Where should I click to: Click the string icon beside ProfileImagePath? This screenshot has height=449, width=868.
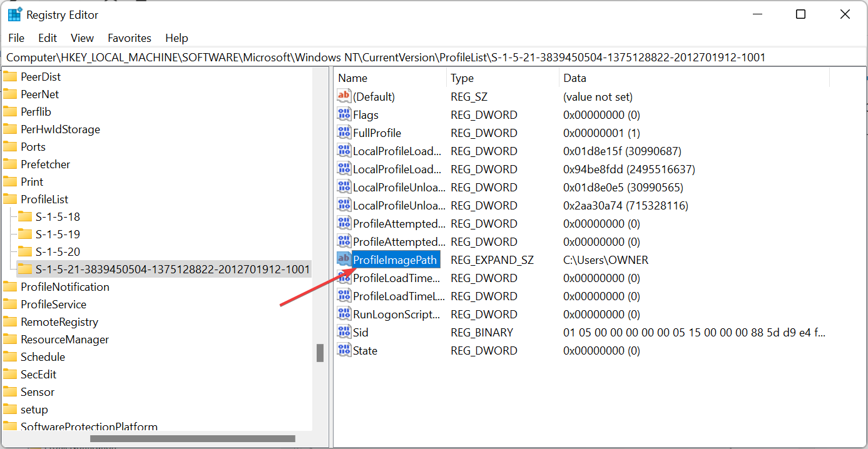(x=344, y=260)
